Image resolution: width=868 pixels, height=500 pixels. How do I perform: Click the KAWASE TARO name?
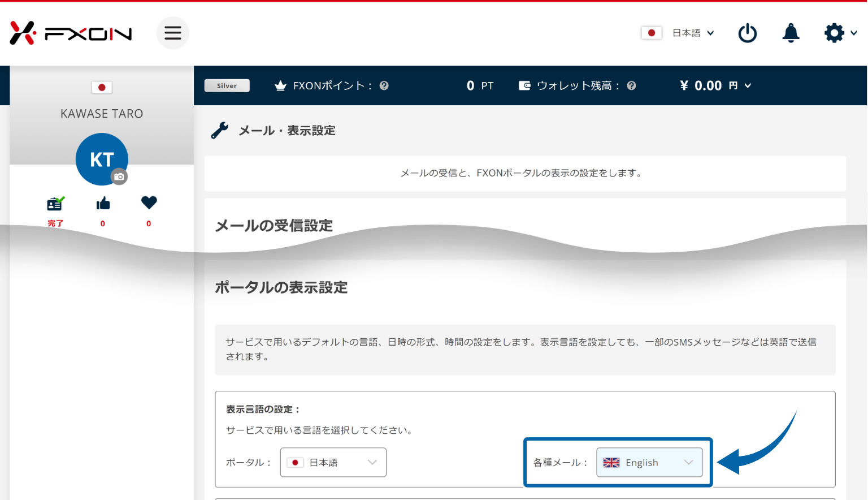(x=102, y=114)
